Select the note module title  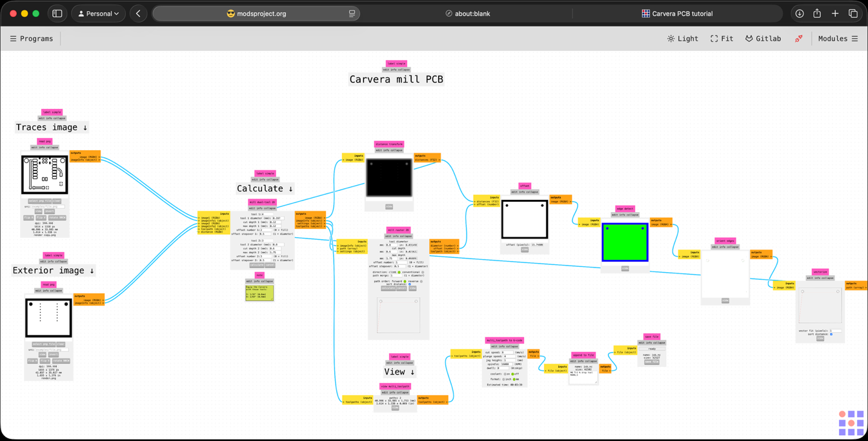pyautogui.click(x=259, y=275)
